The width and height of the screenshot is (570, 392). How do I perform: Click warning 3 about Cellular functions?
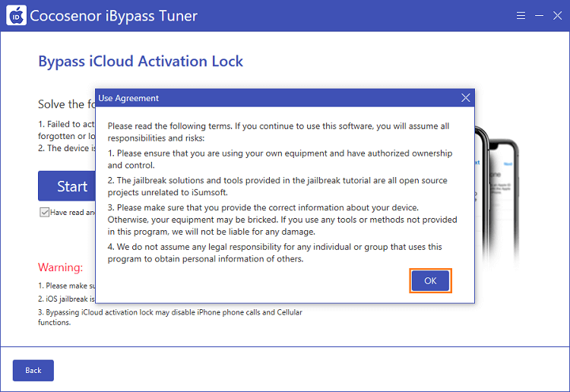coord(170,317)
